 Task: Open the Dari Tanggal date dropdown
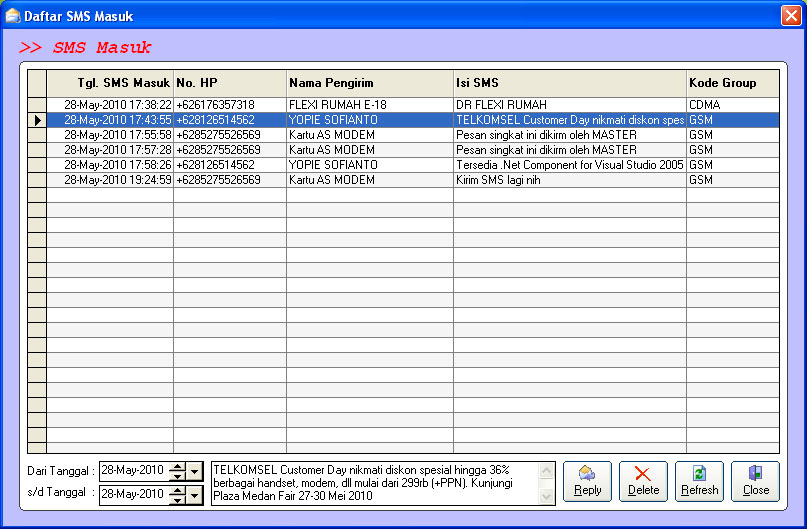pos(195,470)
